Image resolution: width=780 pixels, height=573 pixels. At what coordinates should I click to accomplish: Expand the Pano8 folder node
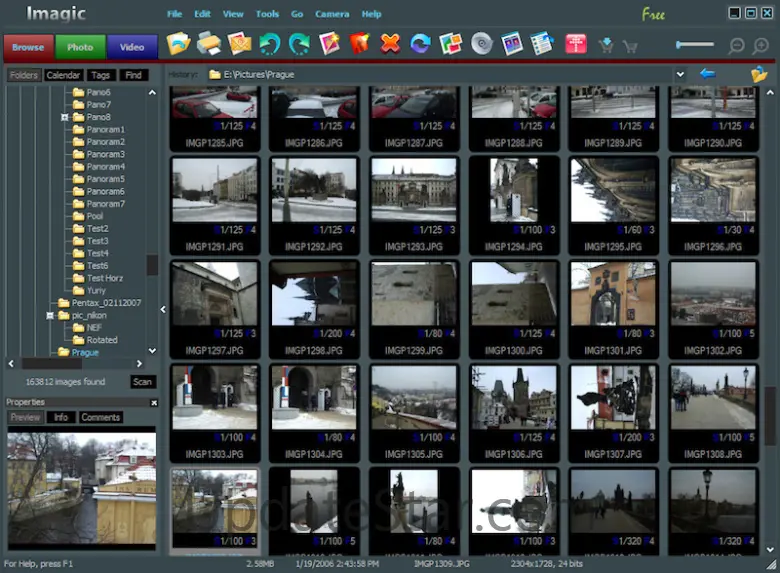coord(64,117)
